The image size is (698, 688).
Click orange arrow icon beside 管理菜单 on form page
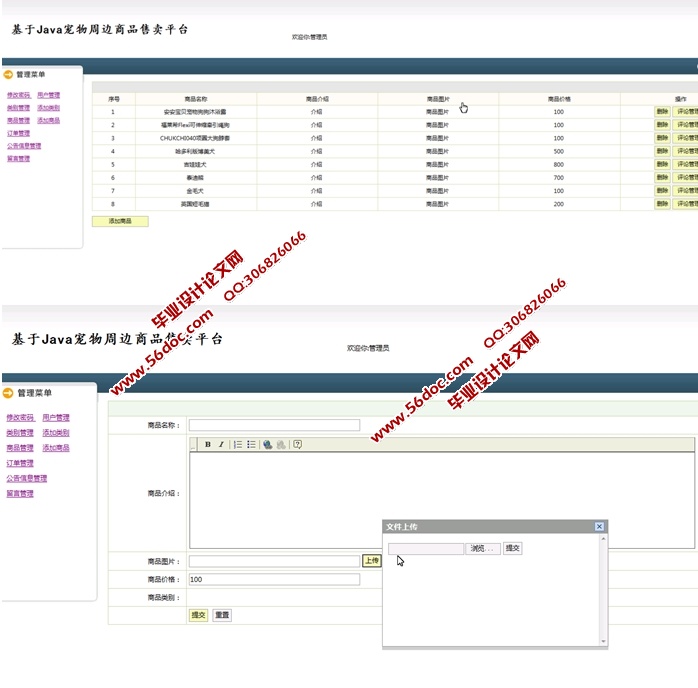click(8, 393)
